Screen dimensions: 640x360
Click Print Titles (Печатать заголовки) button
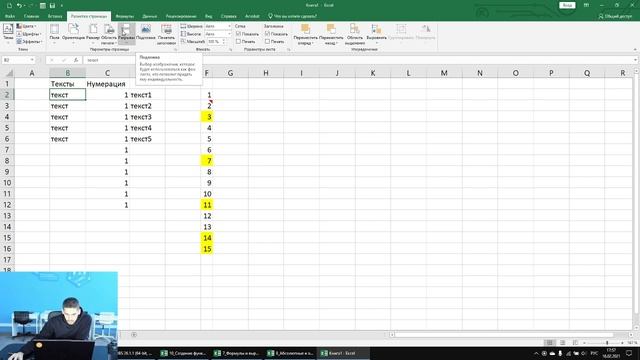coord(166,34)
